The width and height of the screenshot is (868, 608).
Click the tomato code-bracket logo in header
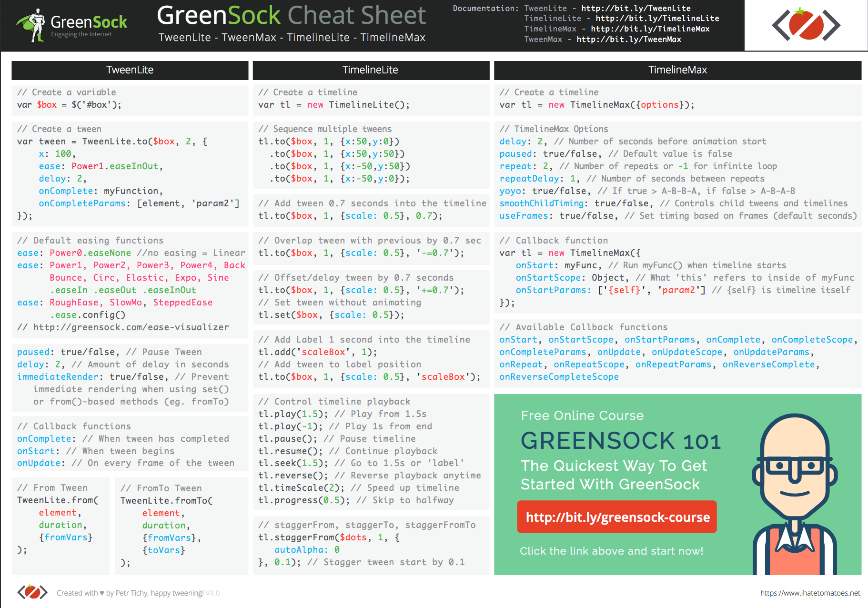806,25
